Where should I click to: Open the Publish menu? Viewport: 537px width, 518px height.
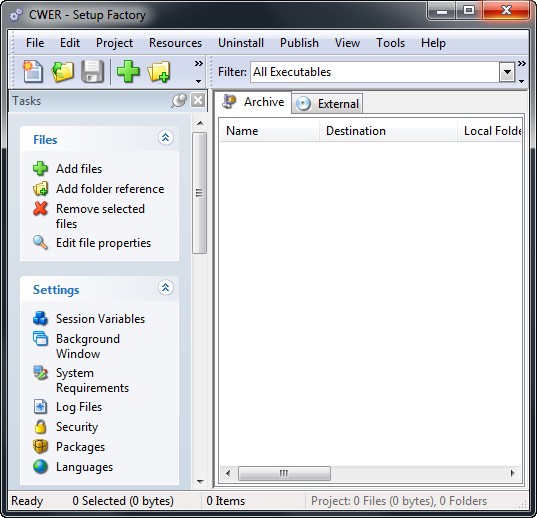coord(299,43)
